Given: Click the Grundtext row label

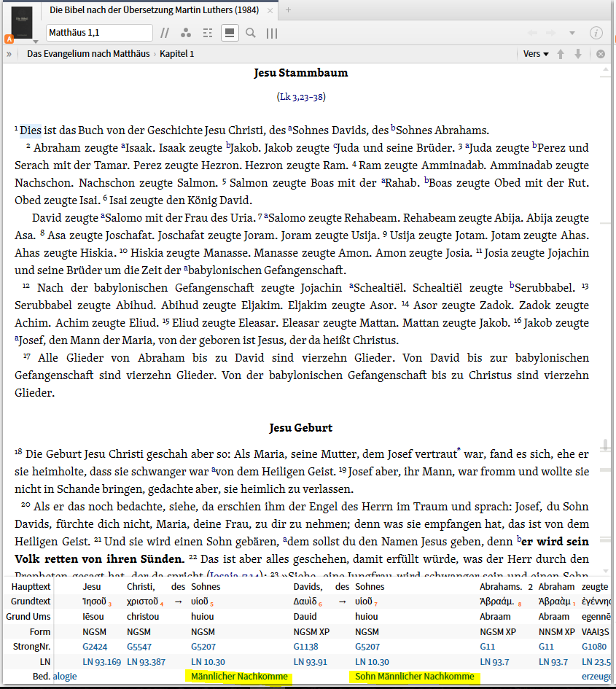Looking at the screenshot, I should tap(31, 602).
